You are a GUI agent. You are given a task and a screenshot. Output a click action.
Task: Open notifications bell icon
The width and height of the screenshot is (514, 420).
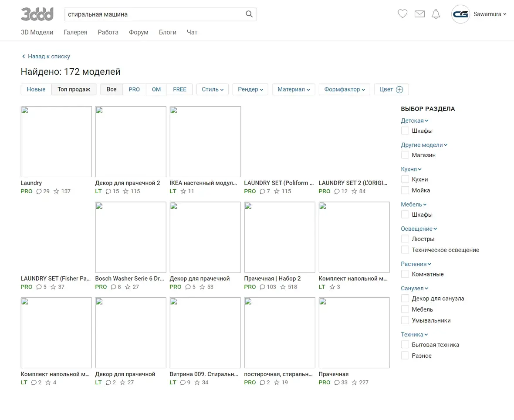pos(436,14)
